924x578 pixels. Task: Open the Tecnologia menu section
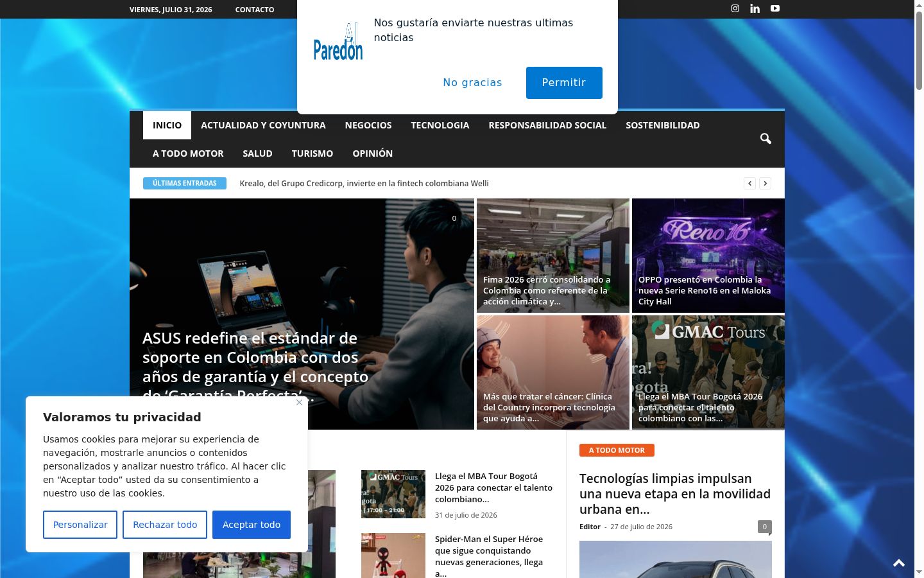(440, 125)
